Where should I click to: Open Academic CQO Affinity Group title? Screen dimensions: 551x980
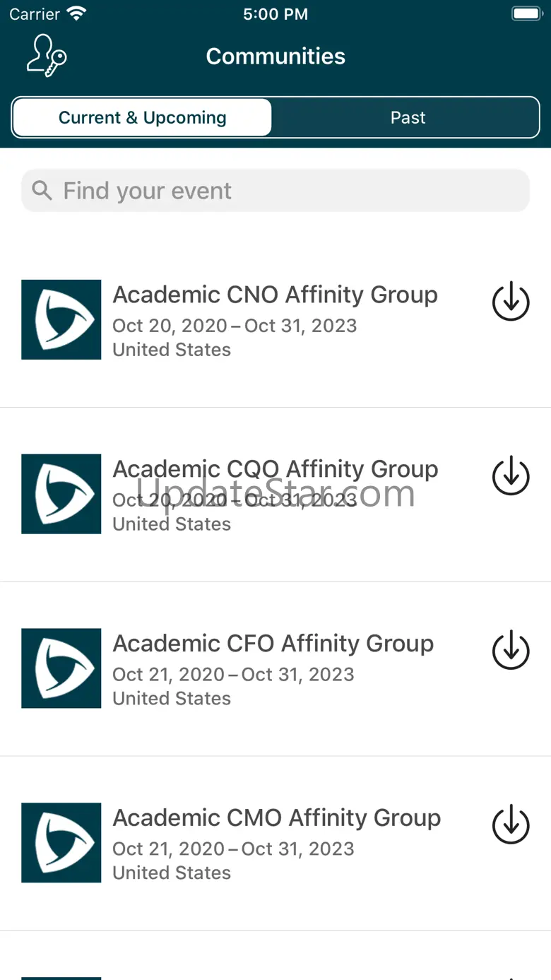coord(275,469)
